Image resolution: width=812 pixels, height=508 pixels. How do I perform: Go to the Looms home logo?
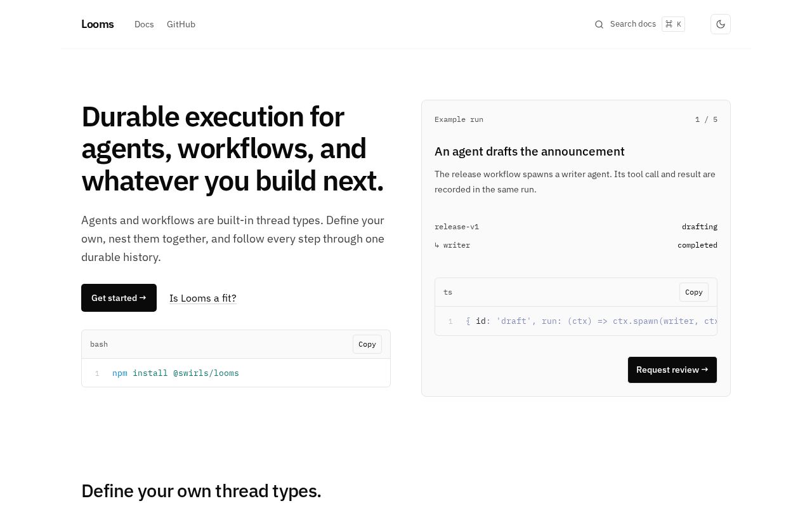click(98, 24)
